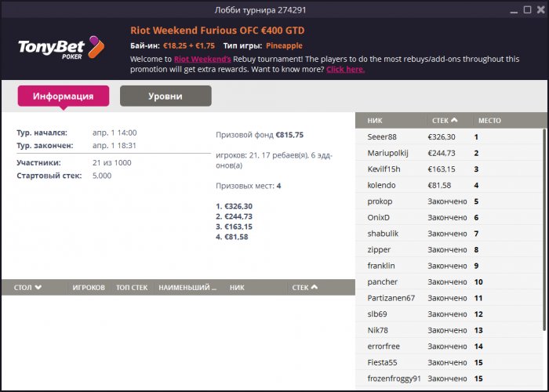Click the ИГРОКОВ column header
Image resolution: width=549 pixels, height=392 pixels.
(x=89, y=288)
